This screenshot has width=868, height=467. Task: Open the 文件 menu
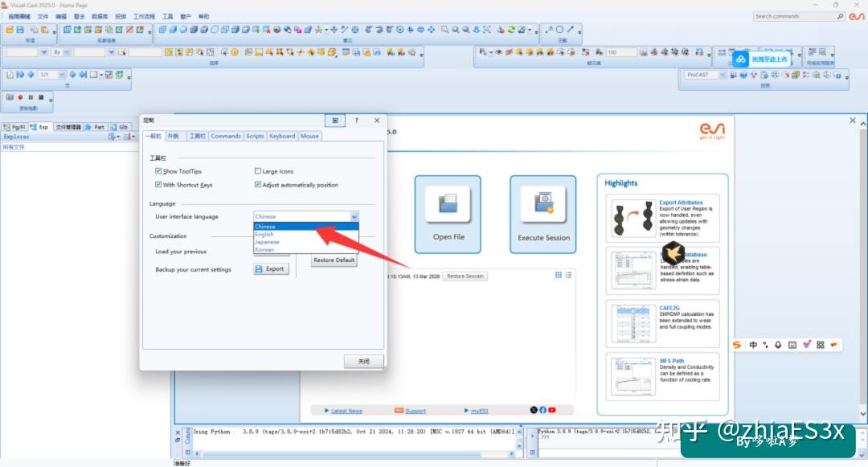click(43, 17)
